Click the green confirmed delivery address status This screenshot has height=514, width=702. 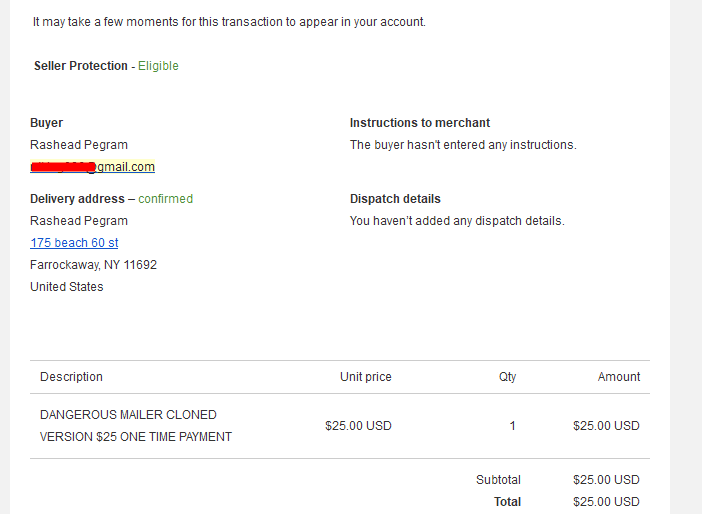click(166, 199)
